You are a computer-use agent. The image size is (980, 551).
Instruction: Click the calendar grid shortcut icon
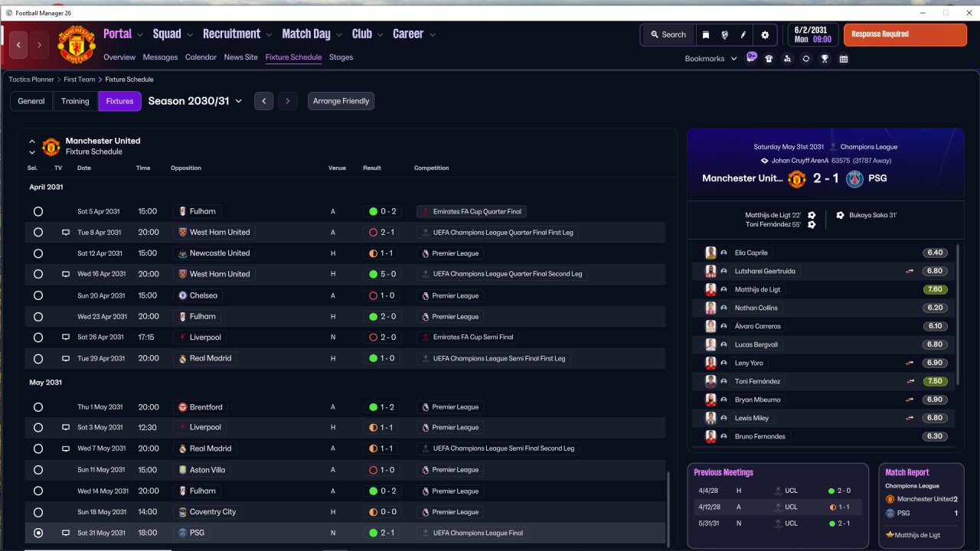point(844,59)
